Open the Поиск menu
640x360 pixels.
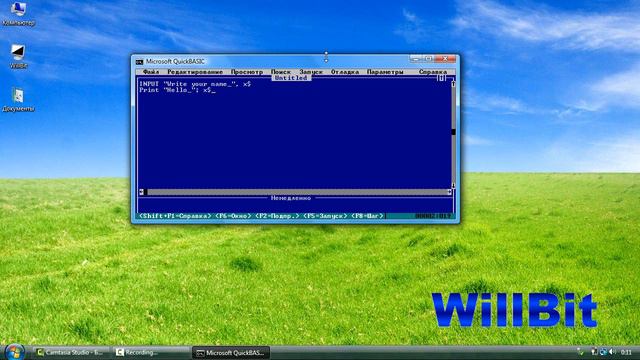(281, 72)
